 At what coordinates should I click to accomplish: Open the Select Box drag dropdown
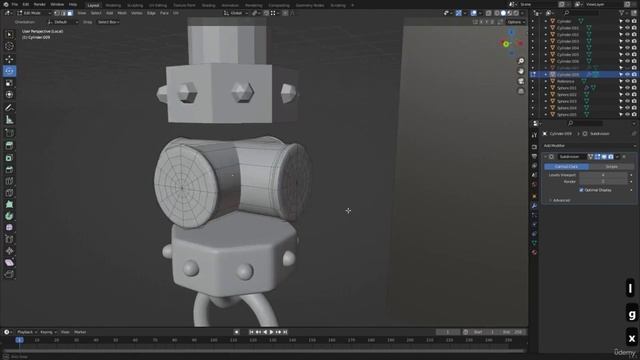(108, 22)
